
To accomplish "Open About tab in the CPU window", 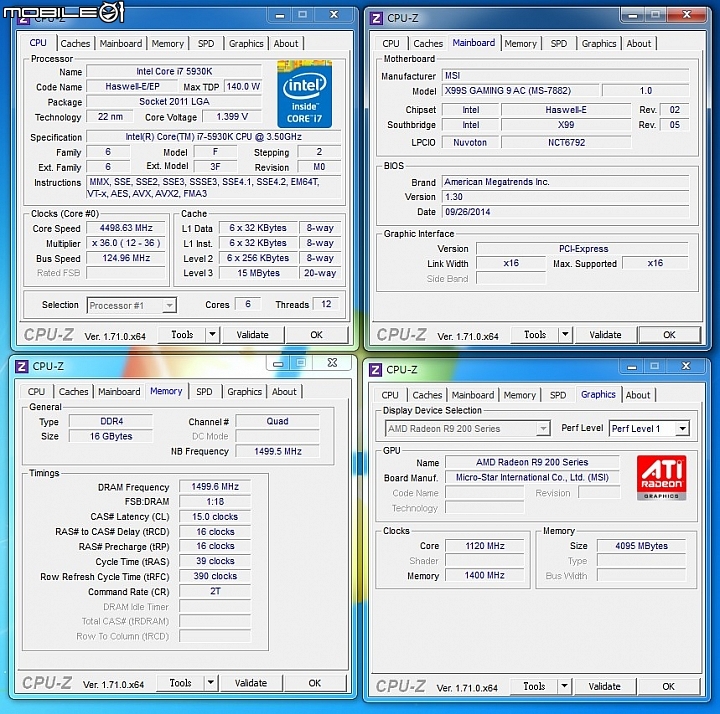I will [x=286, y=44].
